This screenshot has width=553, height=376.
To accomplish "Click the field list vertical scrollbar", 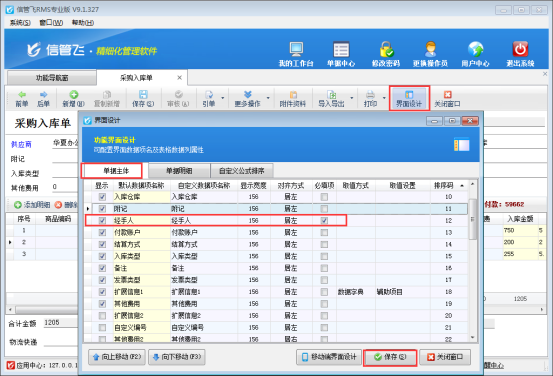I will pyautogui.click(x=473, y=260).
